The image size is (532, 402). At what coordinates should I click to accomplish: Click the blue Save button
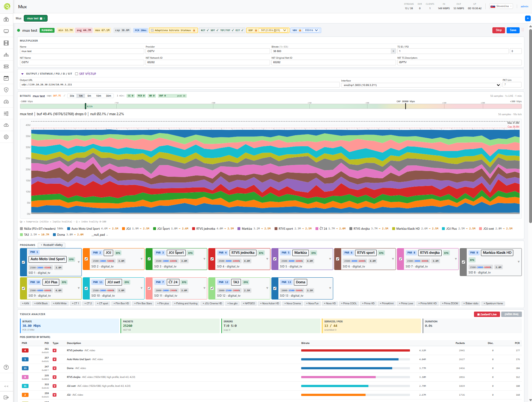pyautogui.click(x=513, y=30)
